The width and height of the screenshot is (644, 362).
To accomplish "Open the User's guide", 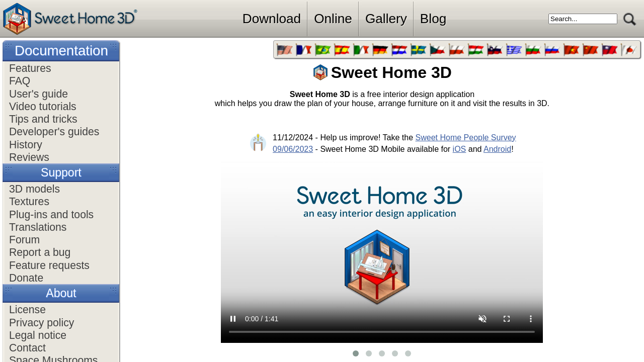I will coord(38,94).
